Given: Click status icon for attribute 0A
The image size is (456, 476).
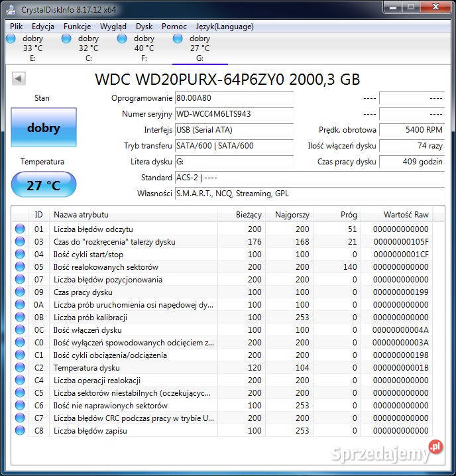Looking at the screenshot, I should (x=20, y=304).
